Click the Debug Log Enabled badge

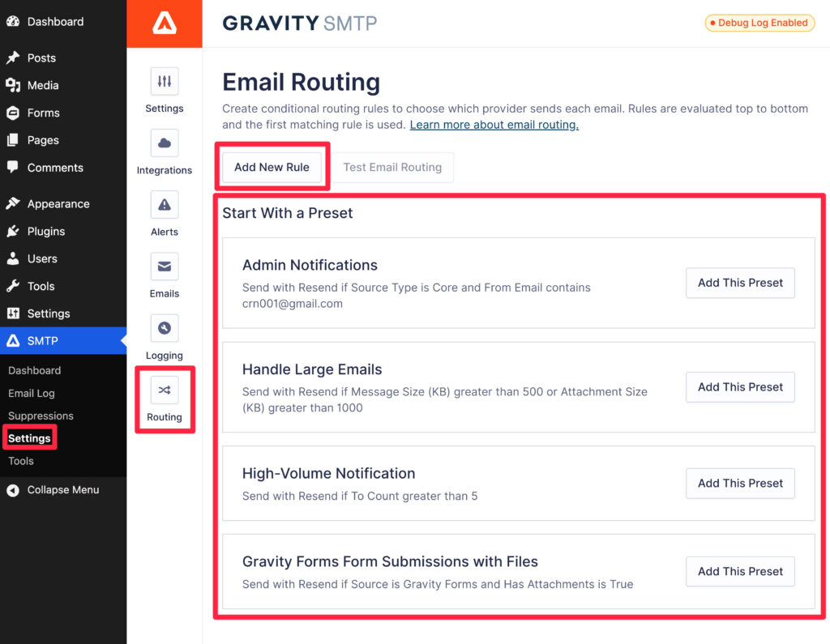759,23
